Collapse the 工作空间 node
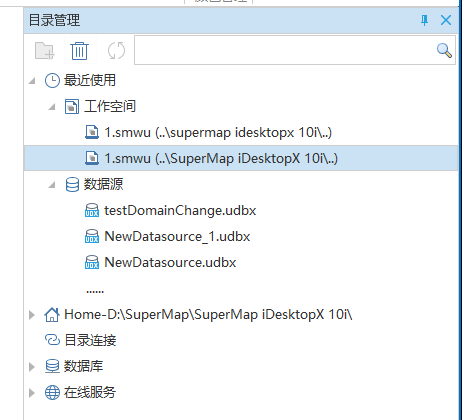 pos(52,107)
